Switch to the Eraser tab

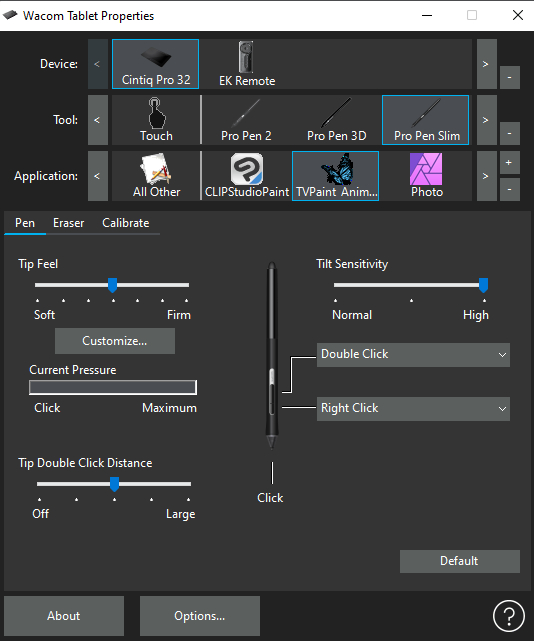pyautogui.click(x=69, y=223)
